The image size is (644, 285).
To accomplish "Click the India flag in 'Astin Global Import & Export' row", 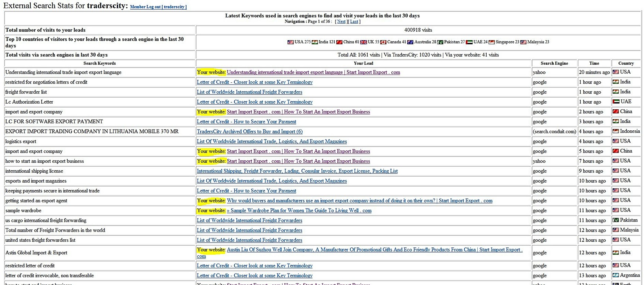I will tap(616, 252).
